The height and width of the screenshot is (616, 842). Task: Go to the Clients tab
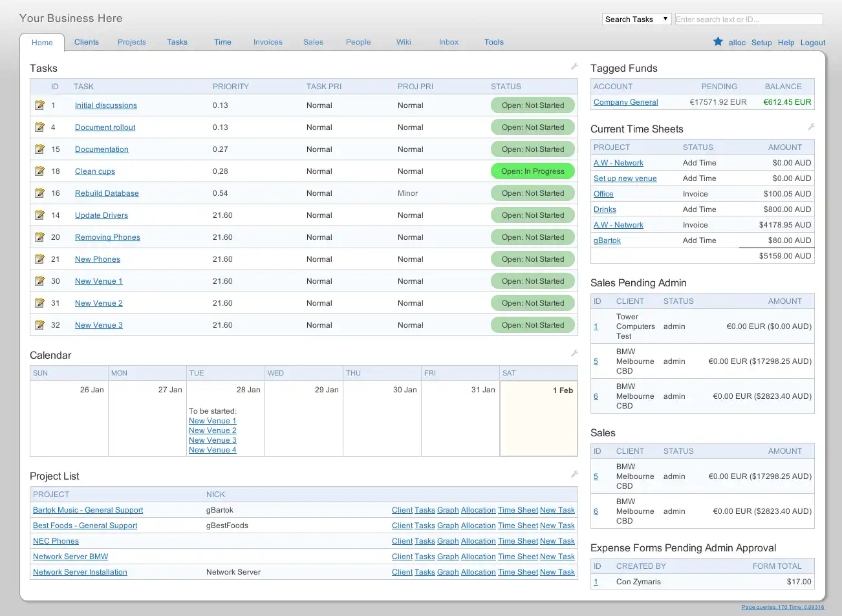pos(87,42)
